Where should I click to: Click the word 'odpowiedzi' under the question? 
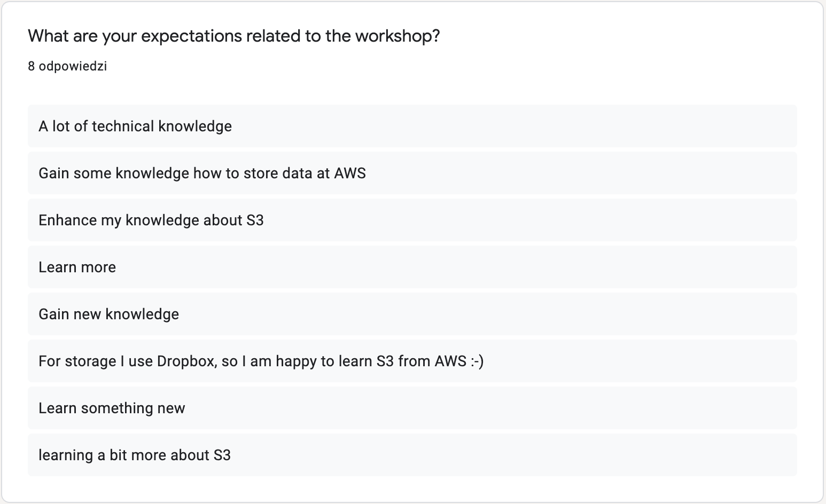(x=73, y=66)
